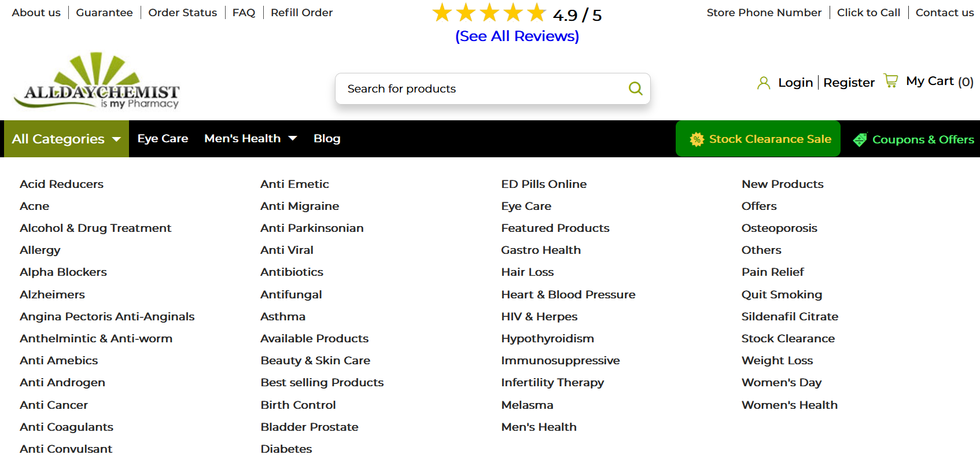Open the Women's Health category
980x473 pixels.
789,405
